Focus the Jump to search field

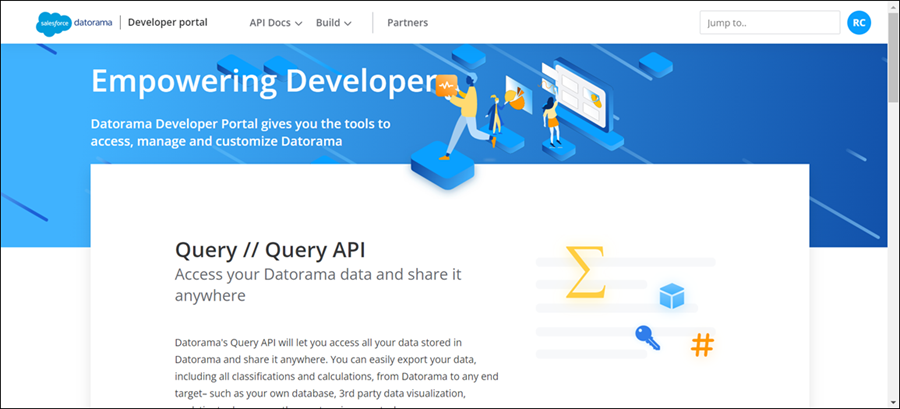pos(769,23)
